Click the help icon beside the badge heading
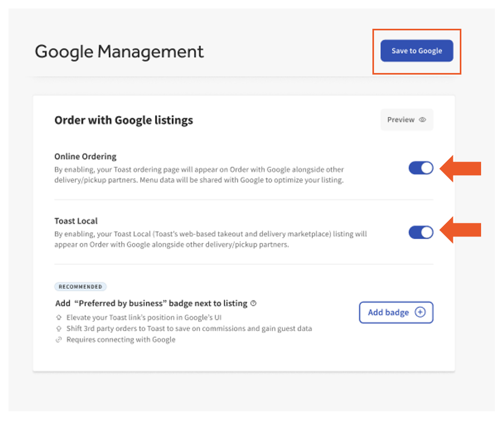This screenshot has height=423, width=504. click(254, 303)
